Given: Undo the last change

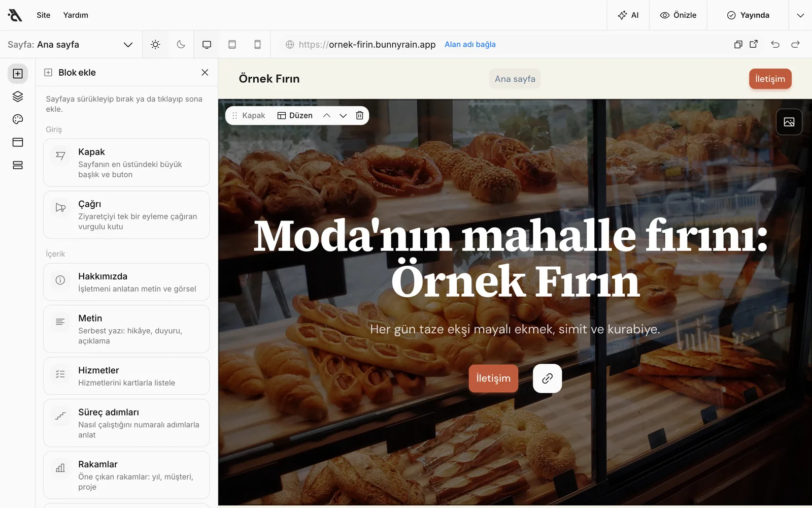Looking at the screenshot, I should coord(775,44).
